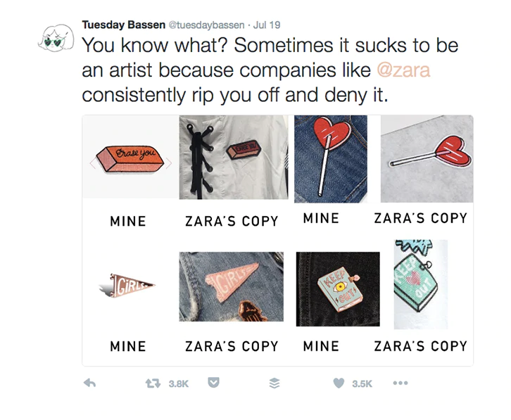
Task: Click the reply arrow icon
Action: coord(89,383)
